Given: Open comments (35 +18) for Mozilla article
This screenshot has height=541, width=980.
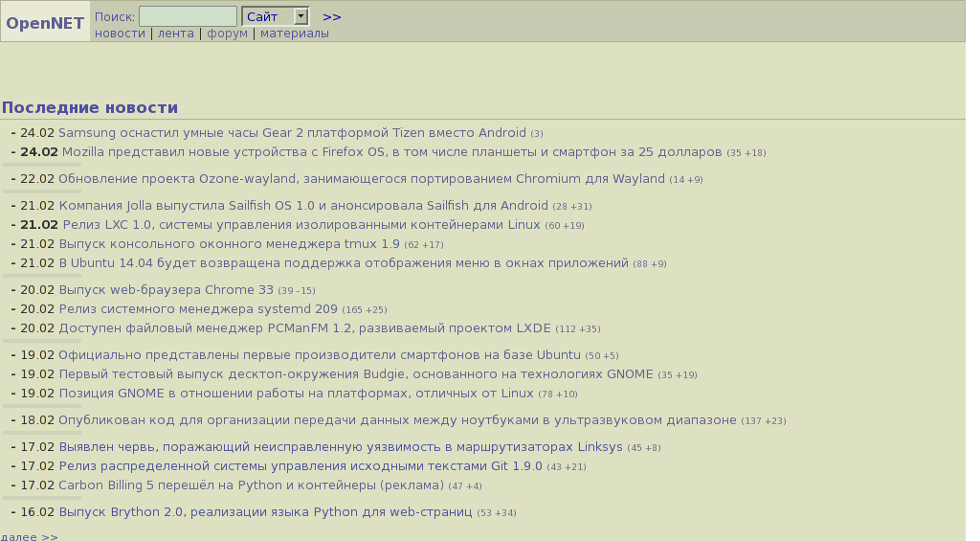Looking at the screenshot, I should tap(746, 153).
